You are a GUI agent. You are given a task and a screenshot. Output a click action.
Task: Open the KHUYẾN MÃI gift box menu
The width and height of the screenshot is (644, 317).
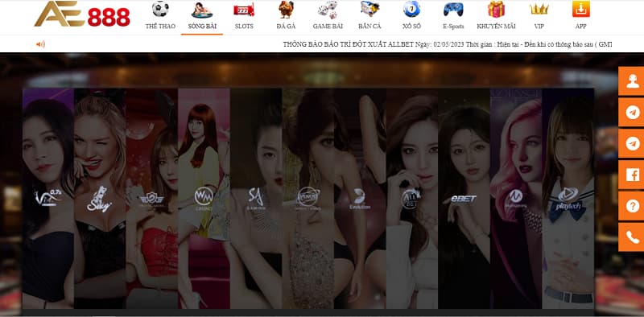[x=496, y=15]
